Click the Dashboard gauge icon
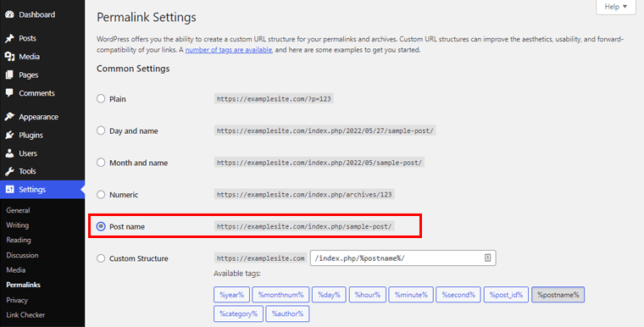Image resolution: width=644 pixels, height=327 pixels. pos(9,14)
